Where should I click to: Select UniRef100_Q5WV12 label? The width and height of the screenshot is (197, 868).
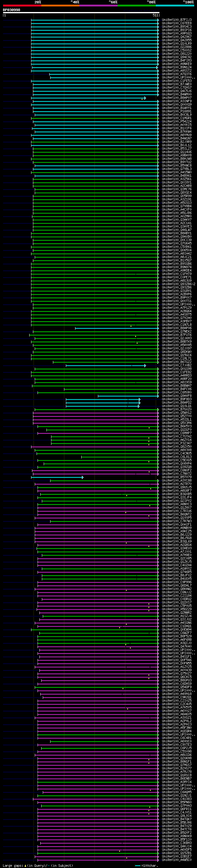coord(177,413)
